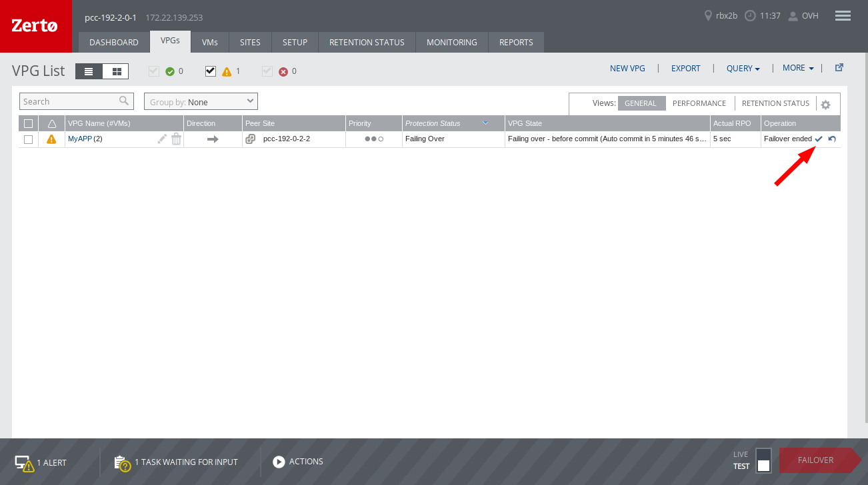Click the NEW VPG link
Image resolution: width=868 pixels, height=485 pixels.
[x=627, y=68]
